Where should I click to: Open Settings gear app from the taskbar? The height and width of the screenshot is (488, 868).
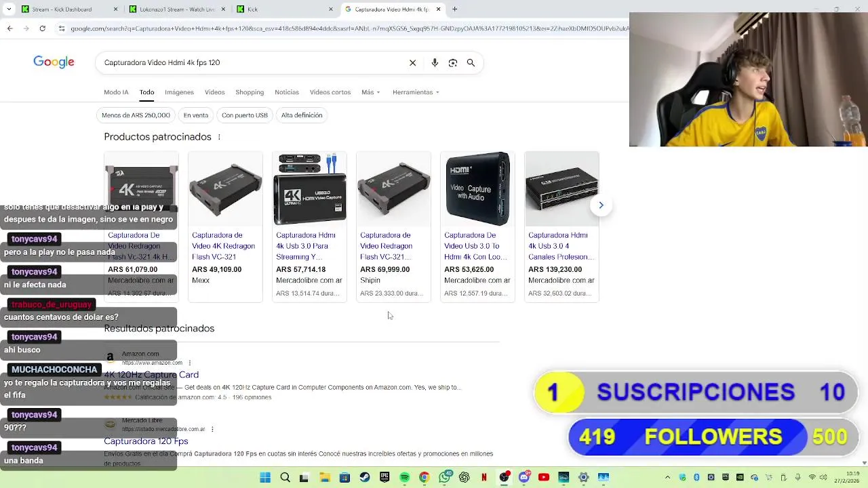tap(583, 477)
